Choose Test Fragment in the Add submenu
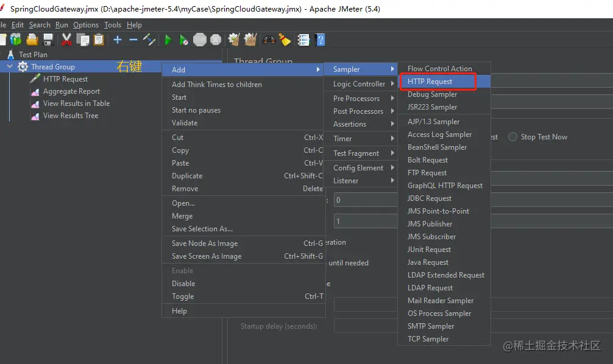613x364 pixels. click(x=360, y=153)
